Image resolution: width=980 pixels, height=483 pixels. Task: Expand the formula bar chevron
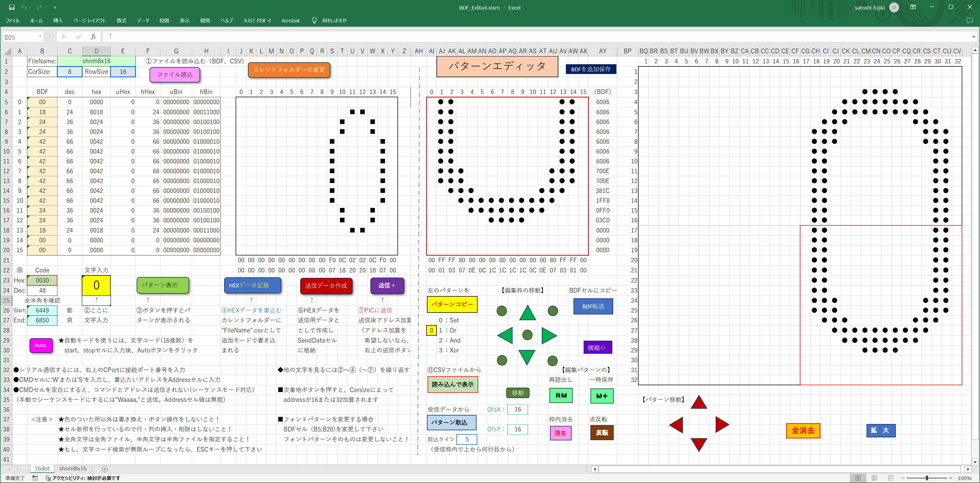coord(974,37)
